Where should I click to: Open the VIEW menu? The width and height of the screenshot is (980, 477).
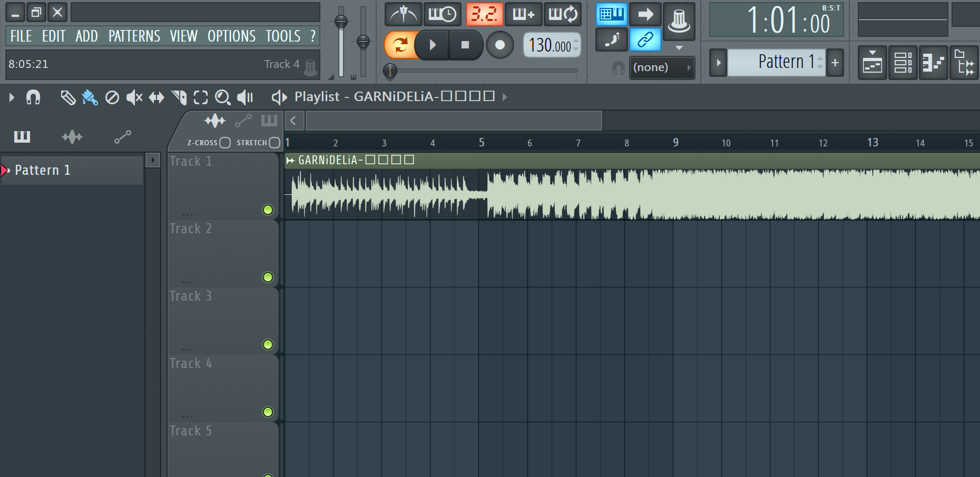click(183, 36)
